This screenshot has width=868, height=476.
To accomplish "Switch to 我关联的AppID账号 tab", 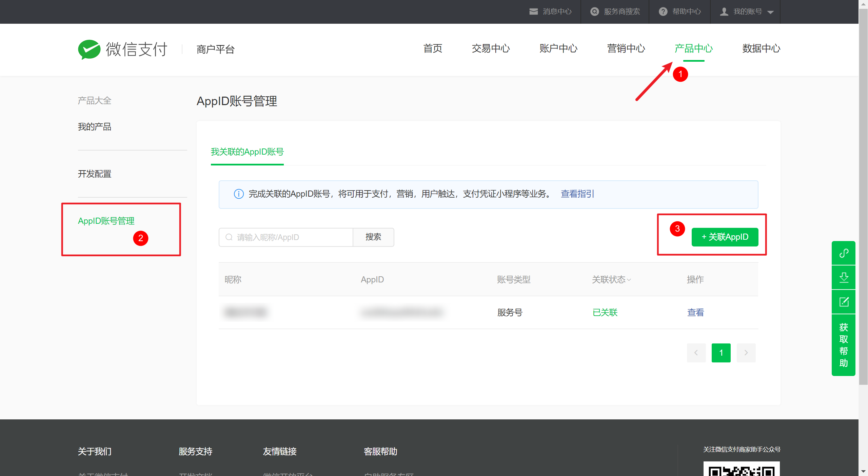I will click(247, 152).
